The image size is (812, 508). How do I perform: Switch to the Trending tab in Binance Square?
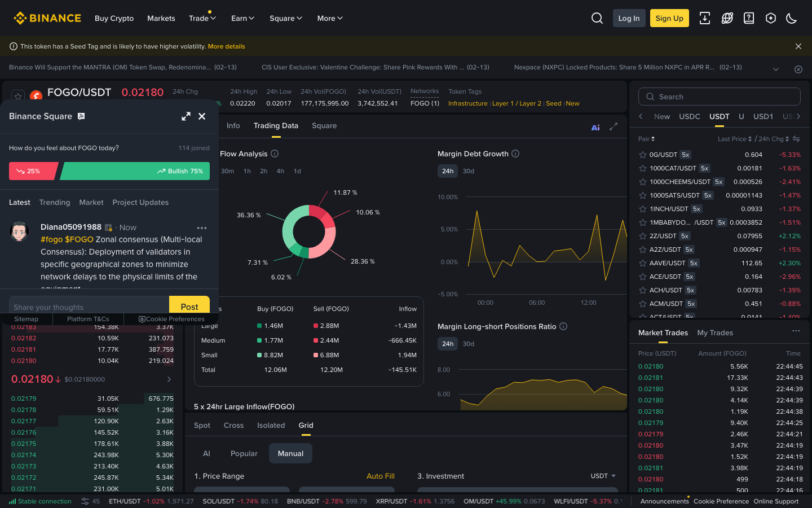[x=54, y=202]
